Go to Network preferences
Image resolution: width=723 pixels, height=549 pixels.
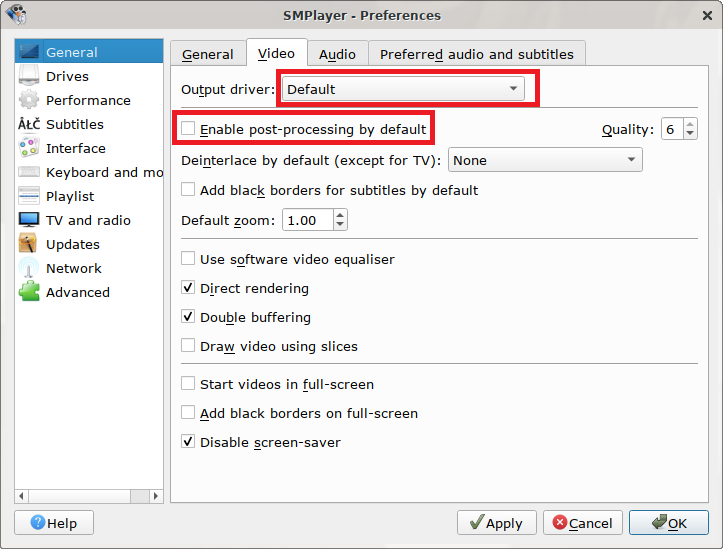tap(89, 268)
